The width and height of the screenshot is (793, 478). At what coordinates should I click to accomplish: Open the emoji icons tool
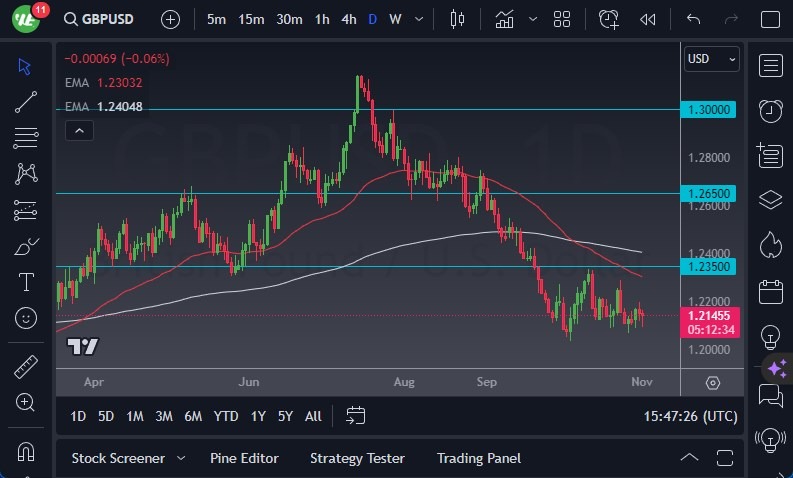pos(26,318)
